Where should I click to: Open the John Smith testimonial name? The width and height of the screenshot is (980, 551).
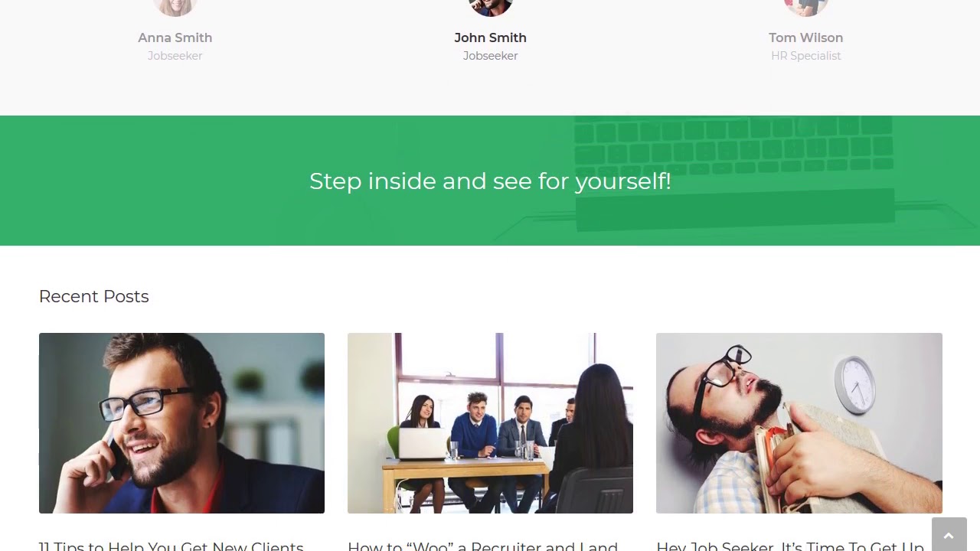(491, 37)
